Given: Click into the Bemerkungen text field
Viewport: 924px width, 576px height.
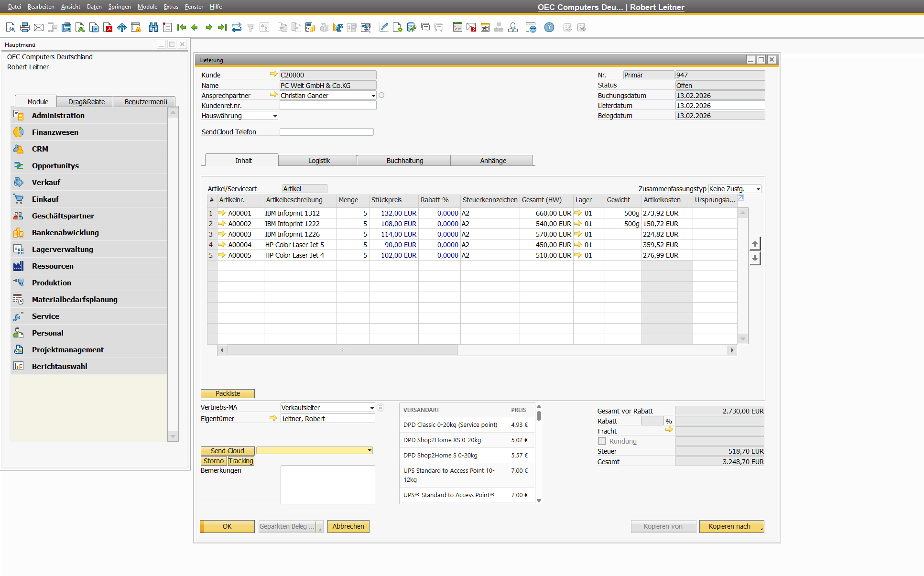Looking at the screenshot, I should [327, 484].
